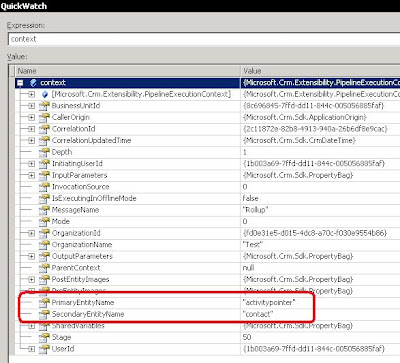Expand the PostEntityImages node
Viewport: 400px width, 363px height.
pos(31,279)
